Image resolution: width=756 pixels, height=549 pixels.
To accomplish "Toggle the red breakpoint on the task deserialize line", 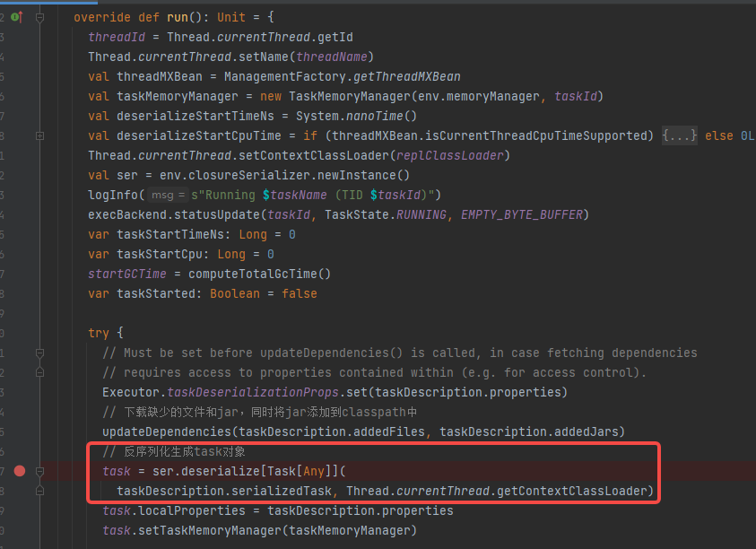I will [x=20, y=471].
